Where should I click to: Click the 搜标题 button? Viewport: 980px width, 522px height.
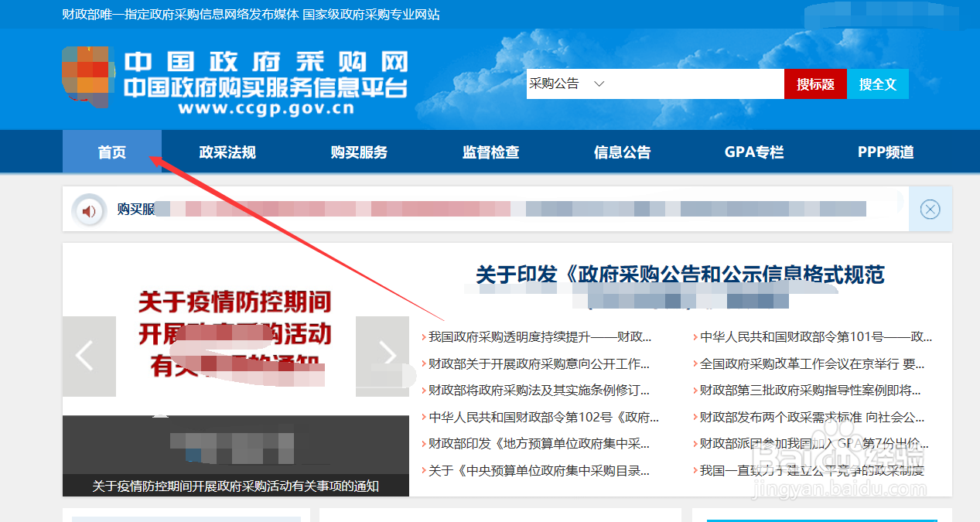pos(815,84)
